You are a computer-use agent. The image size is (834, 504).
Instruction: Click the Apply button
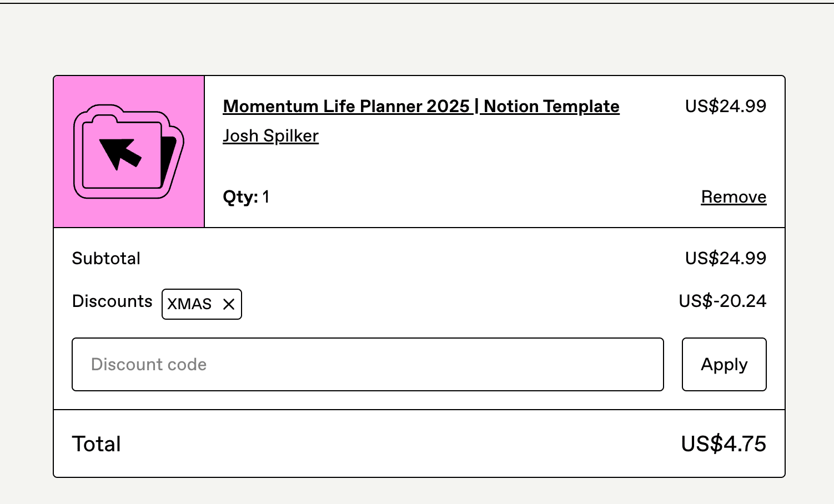(x=724, y=364)
